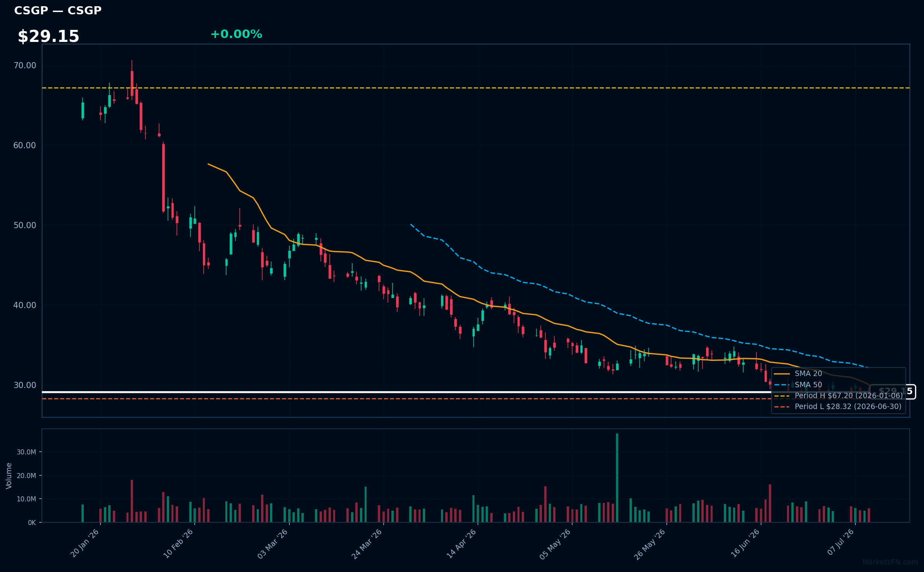Click the 14 Apr '26 date label

(x=461, y=544)
